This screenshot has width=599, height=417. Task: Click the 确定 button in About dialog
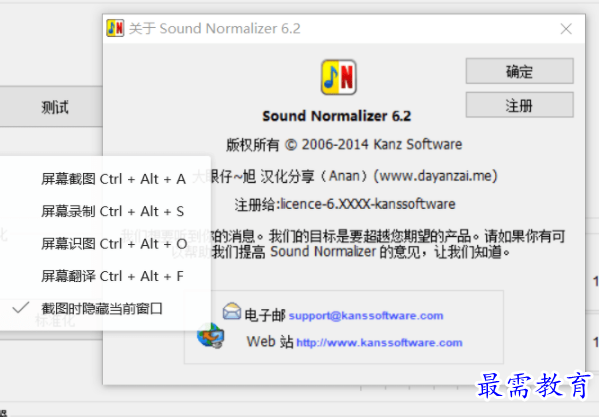pyautogui.click(x=519, y=71)
